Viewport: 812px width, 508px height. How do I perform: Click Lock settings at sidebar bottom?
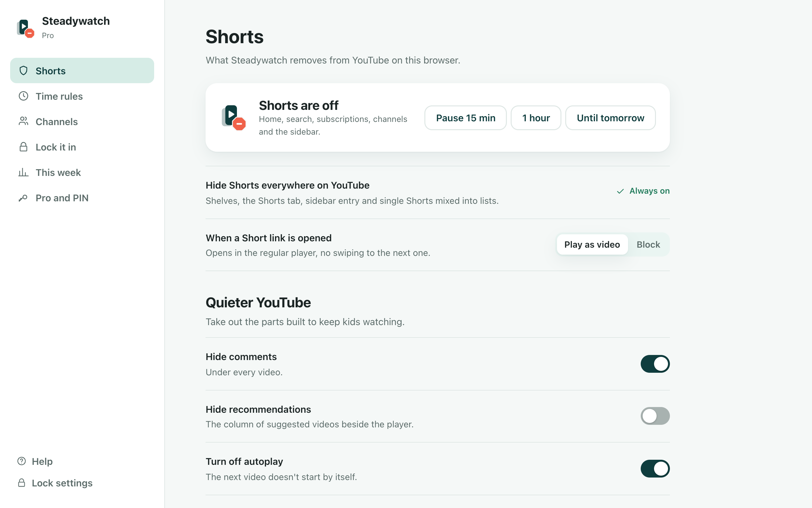tap(55, 483)
